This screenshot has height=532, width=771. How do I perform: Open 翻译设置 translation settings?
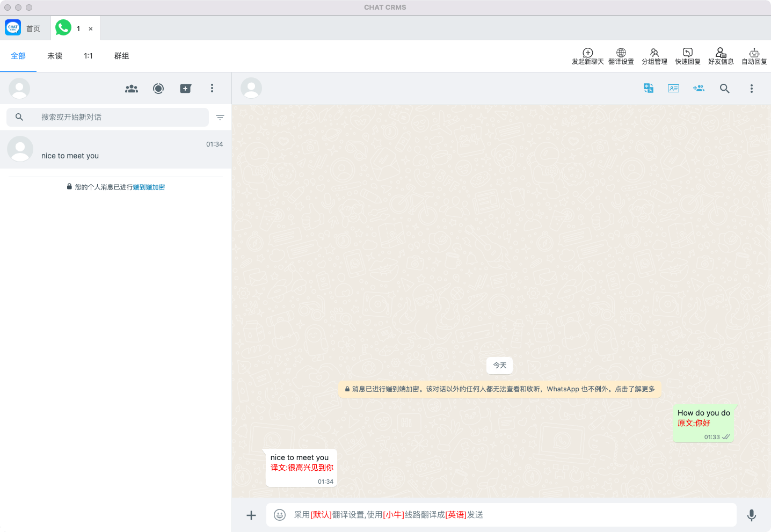[621, 56]
